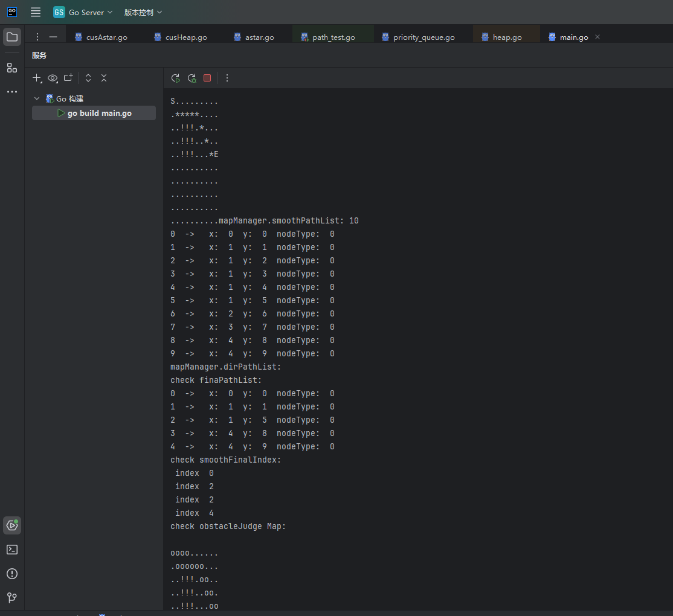
Task: Add a new service with plus icon
Action: (37, 78)
